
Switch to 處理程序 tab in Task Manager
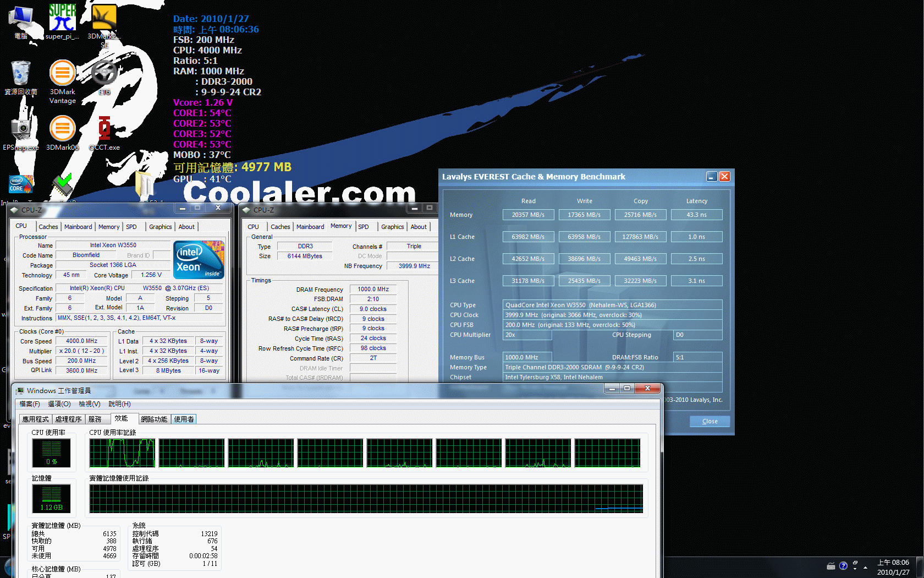click(69, 419)
